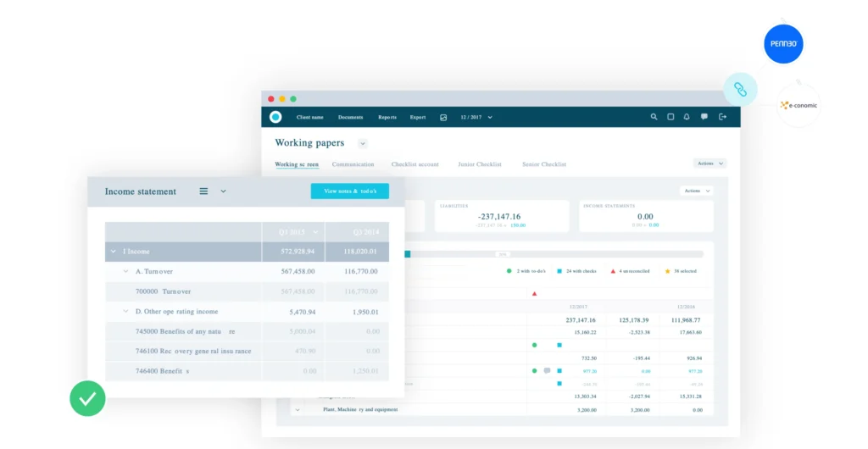
Task: Click the 732.50 table cell
Action: 588,358
